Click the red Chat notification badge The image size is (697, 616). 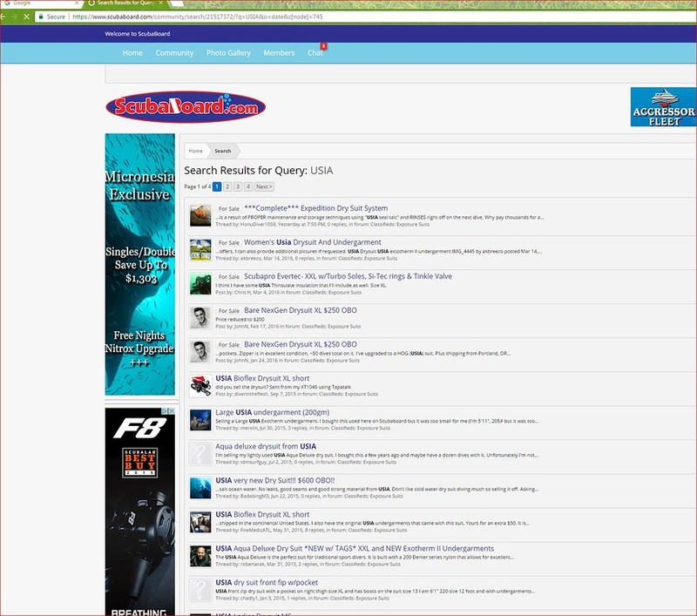click(323, 46)
